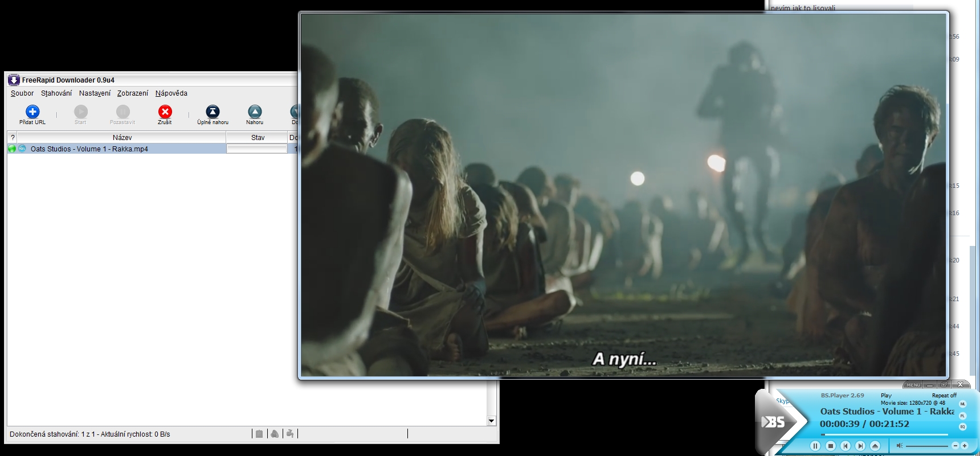Go to previous track in BS.Player
The image size is (980, 456).
[x=846, y=446]
